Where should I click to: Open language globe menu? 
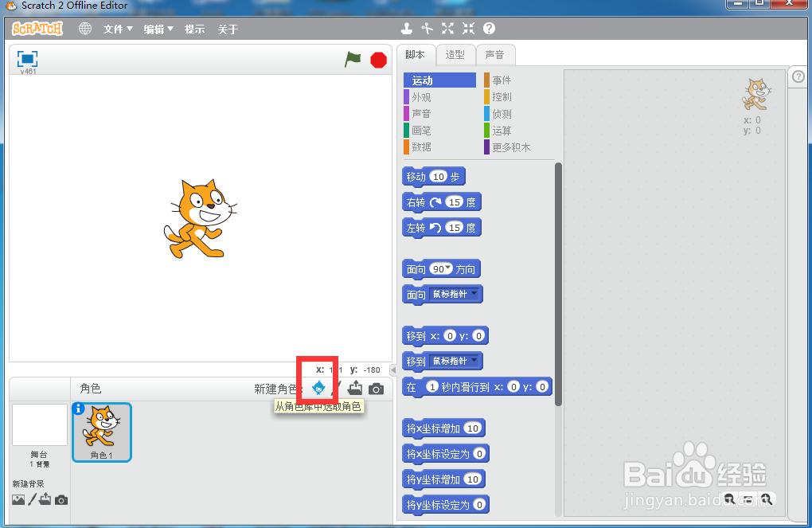coord(85,29)
